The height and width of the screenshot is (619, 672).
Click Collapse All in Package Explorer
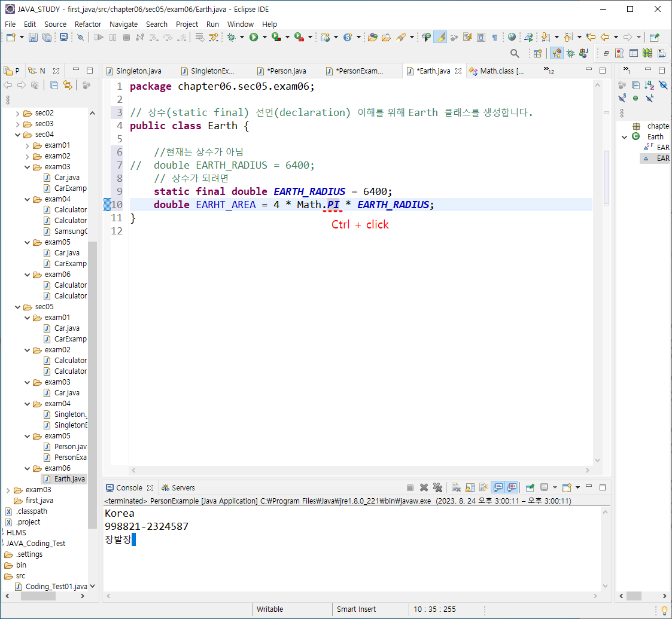point(54,86)
